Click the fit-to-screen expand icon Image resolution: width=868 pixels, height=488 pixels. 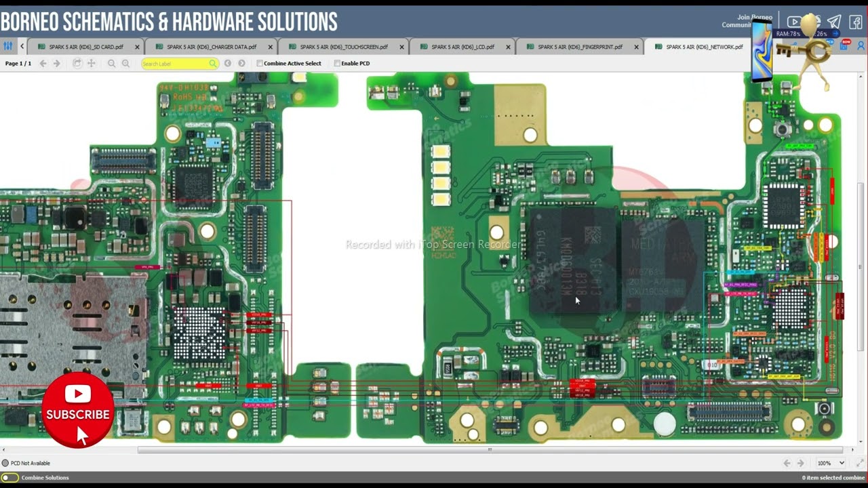860,463
